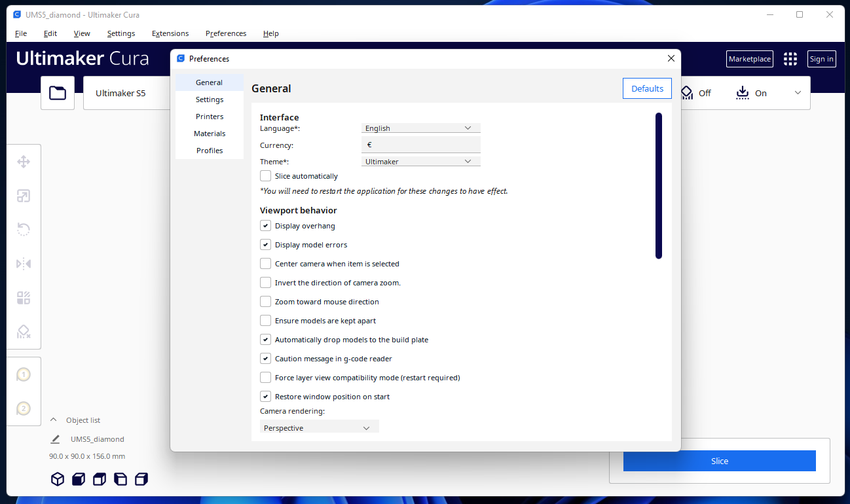Select Printers preferences page
850x504 pixels.
pyautogui.click(x=210, y=117)
